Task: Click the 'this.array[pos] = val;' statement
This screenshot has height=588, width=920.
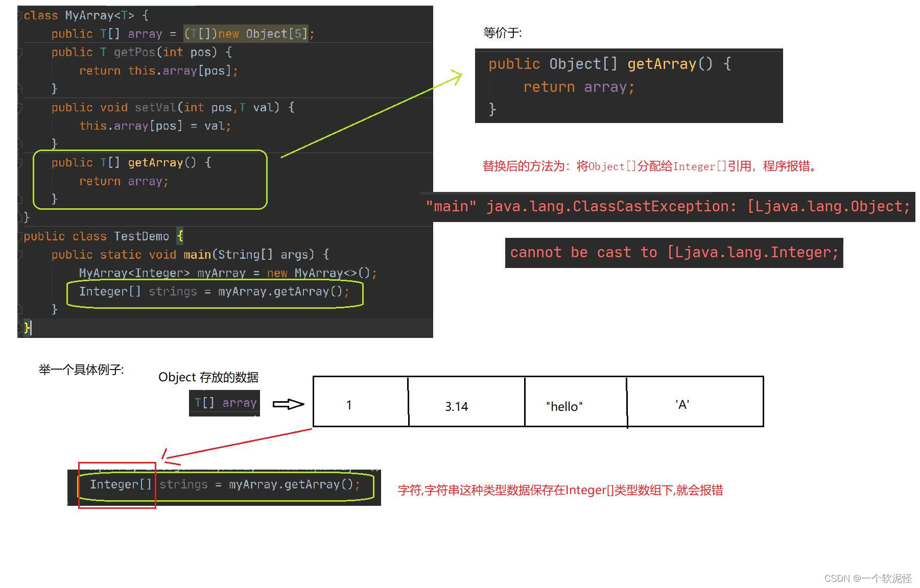Action: tap(155, 126)
